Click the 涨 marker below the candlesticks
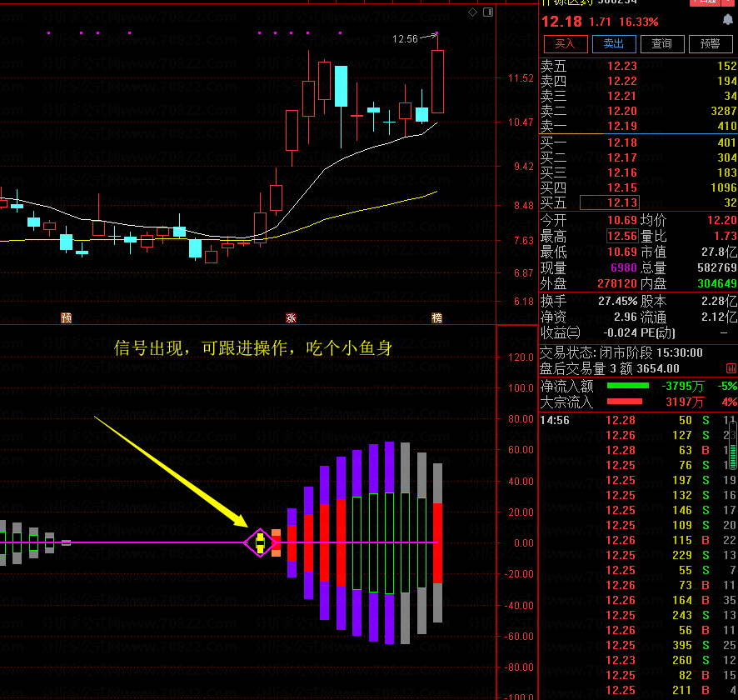 291,317
